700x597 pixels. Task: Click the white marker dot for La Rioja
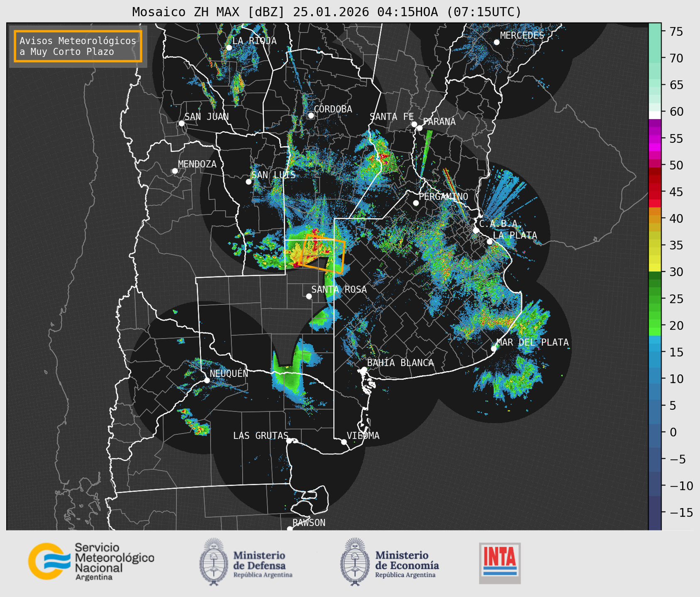tap(229, 48)
